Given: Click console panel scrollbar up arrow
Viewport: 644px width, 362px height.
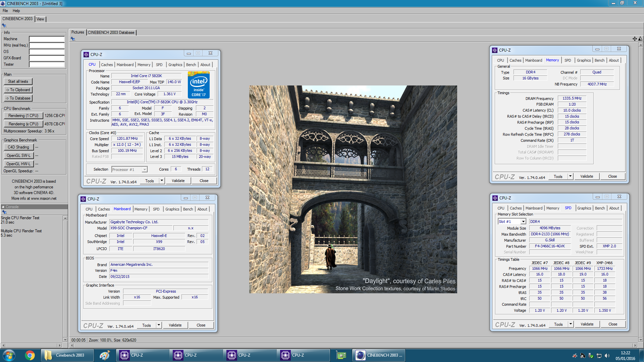Looking at the screenshot, I should 65,218.
